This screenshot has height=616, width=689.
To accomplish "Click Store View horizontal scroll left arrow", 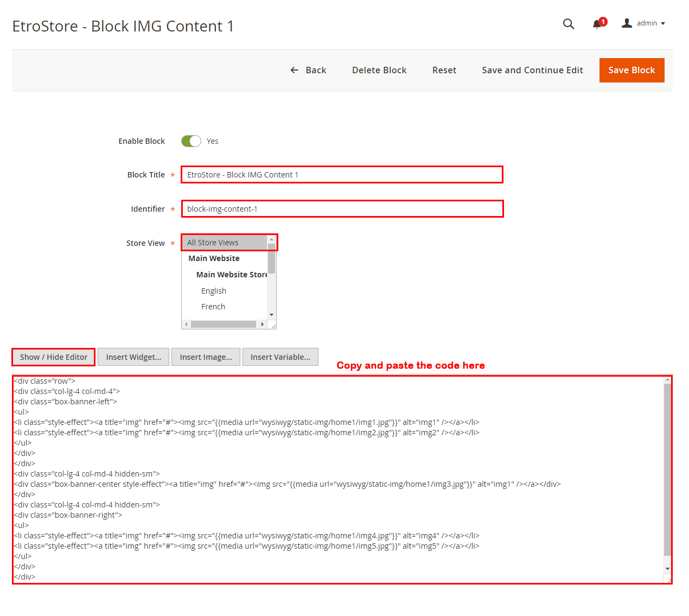I will pos(186,325).
